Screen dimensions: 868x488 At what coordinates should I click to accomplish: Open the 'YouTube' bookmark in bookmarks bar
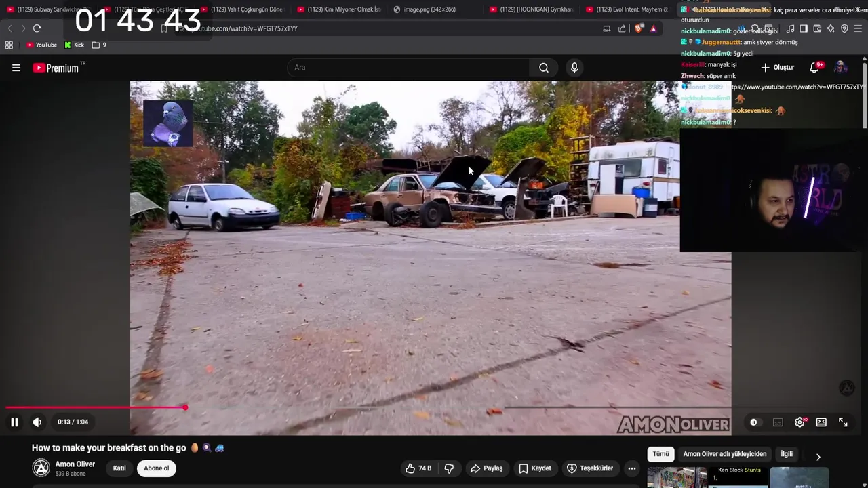[x=42, y=45]
